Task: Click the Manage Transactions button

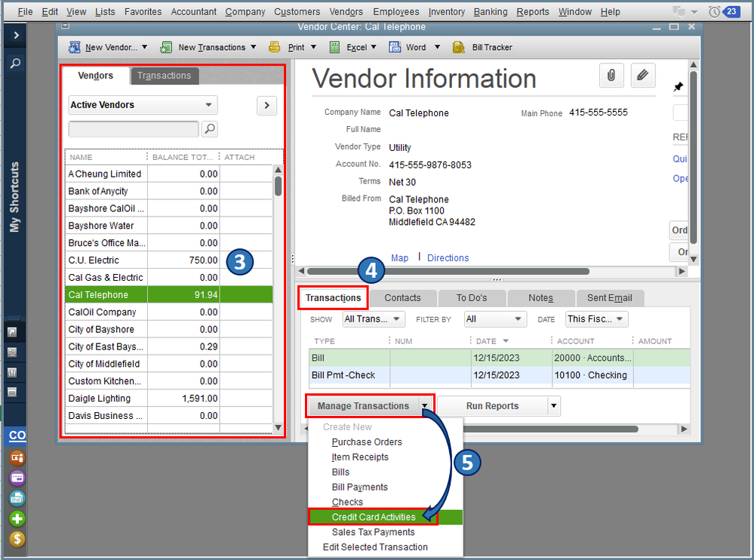Action: [363, 406]
